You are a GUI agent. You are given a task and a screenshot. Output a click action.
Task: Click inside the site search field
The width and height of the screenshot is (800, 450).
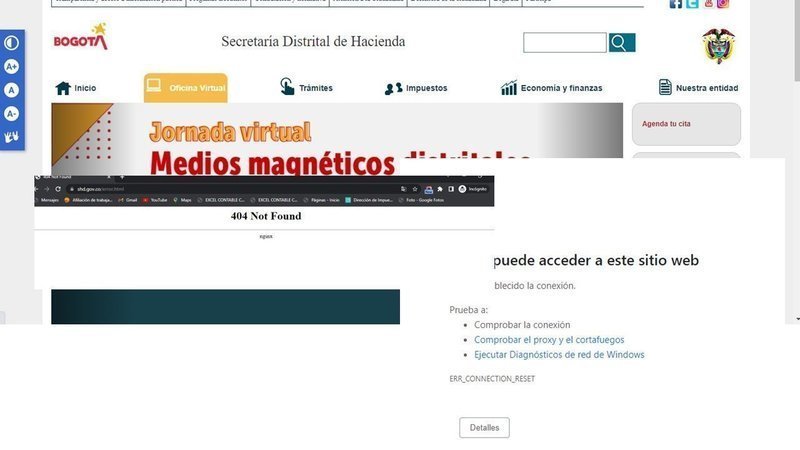pos(564,42)
